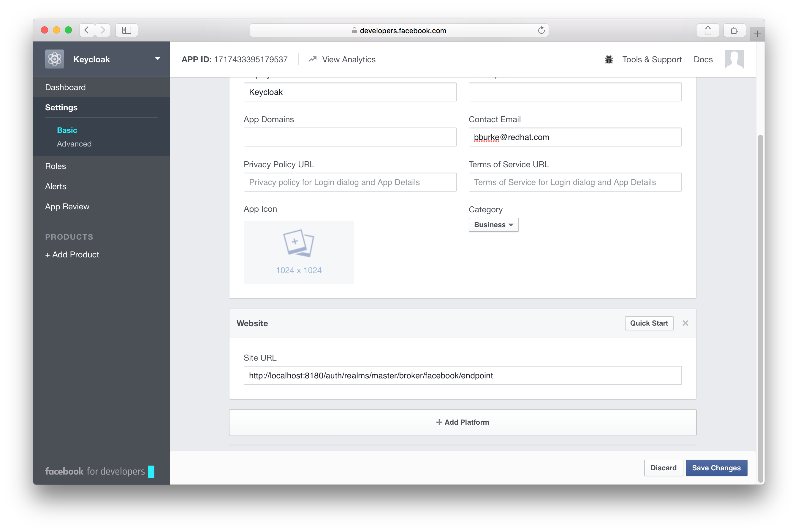This screenshot has height=532, width=798.
Task: Click the Site URL input field
Action: [463, 375]
